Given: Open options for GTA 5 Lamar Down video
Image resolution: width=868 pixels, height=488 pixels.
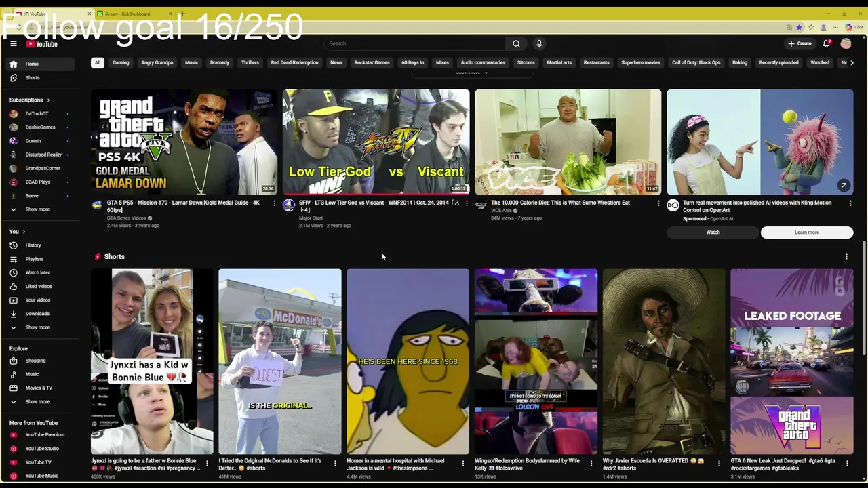Looking at the screenshot, I should (274, 203).
